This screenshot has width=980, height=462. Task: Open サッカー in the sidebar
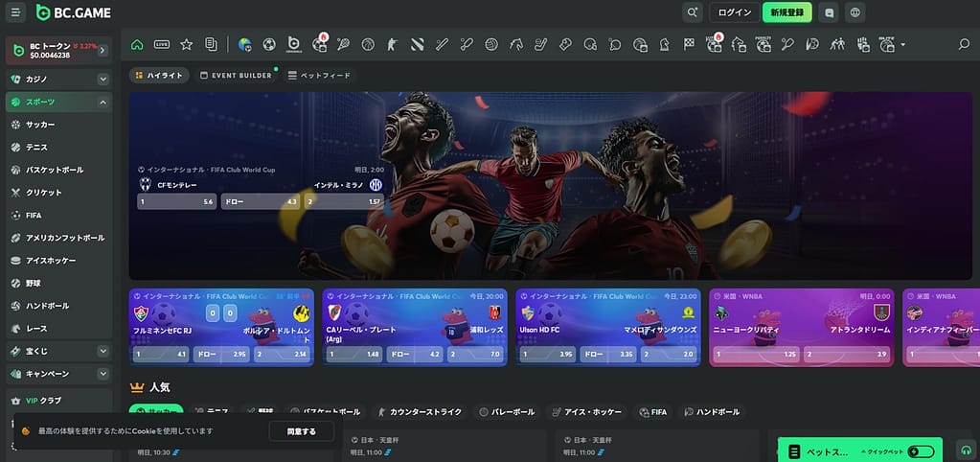click(x=58, y=125)
